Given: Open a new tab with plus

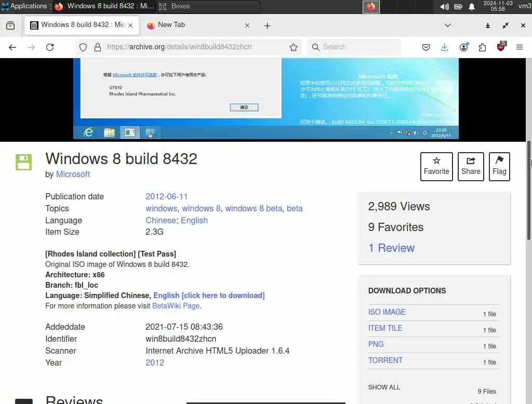Looking at the screenshot, I should 268,26.
